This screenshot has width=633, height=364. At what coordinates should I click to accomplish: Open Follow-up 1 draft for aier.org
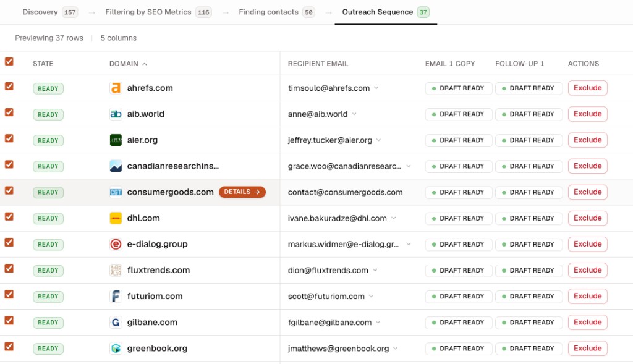pyautogui.click(x=529, y=140)
